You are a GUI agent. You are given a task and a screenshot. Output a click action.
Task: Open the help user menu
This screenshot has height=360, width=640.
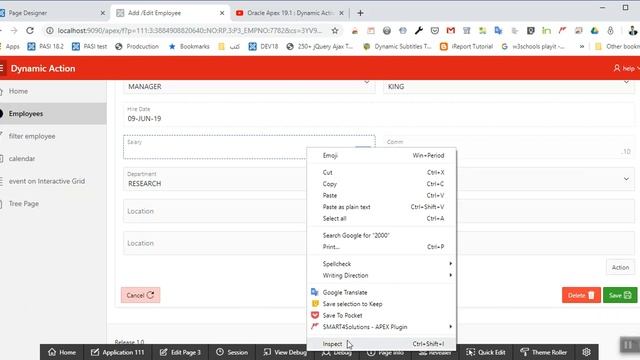point(626,68)
